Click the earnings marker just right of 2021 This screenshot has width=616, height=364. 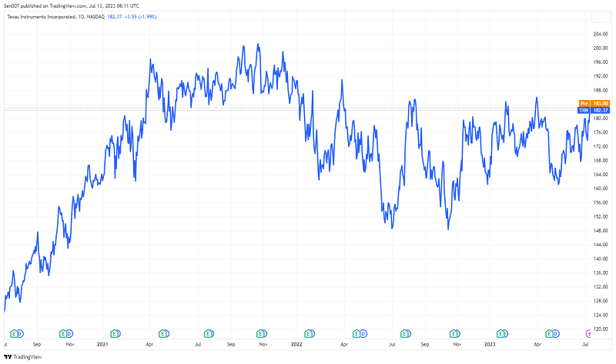(115, 334)
